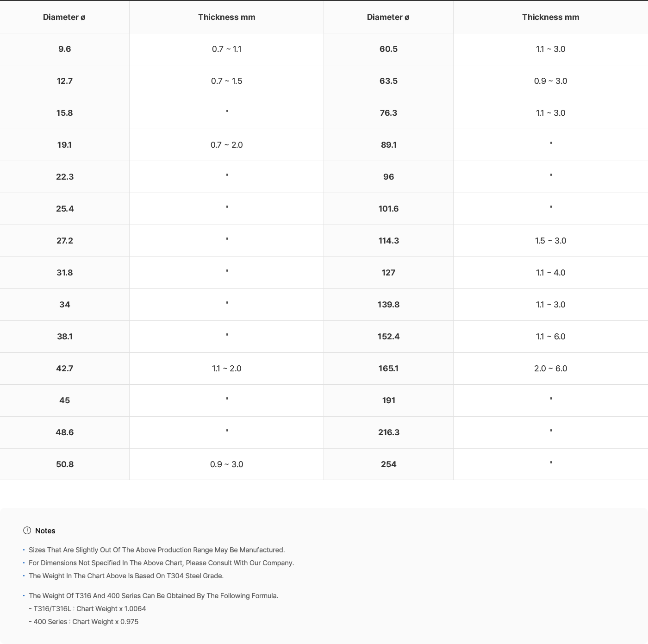
Task: Click the 50.8 diameter cell
Action: [64, 464]
